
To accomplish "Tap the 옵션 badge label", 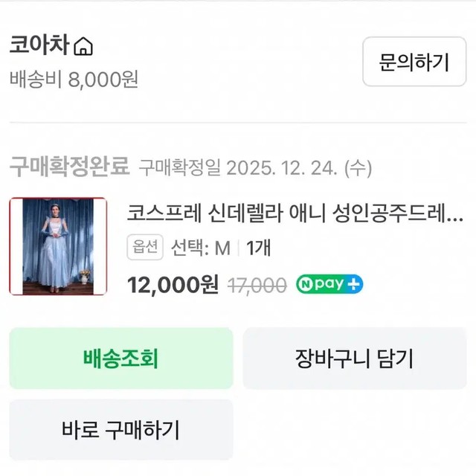I will point(146,248).
